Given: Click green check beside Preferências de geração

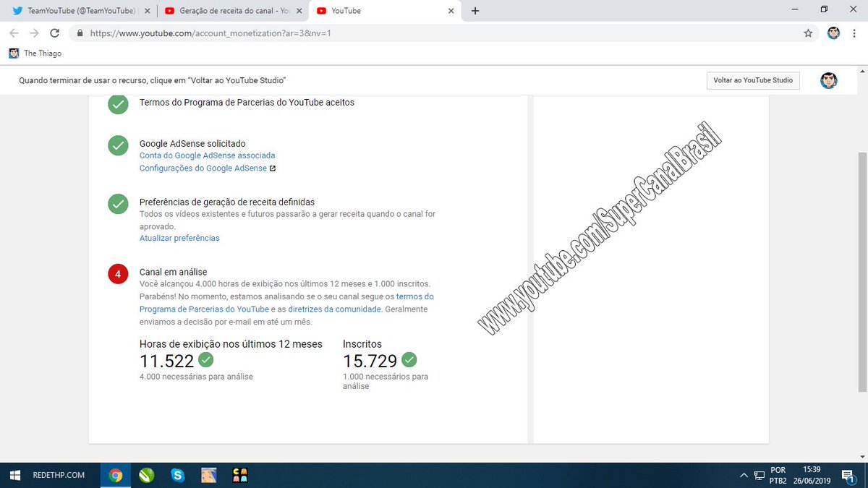Looking at the screenshot, I should 118,203.
